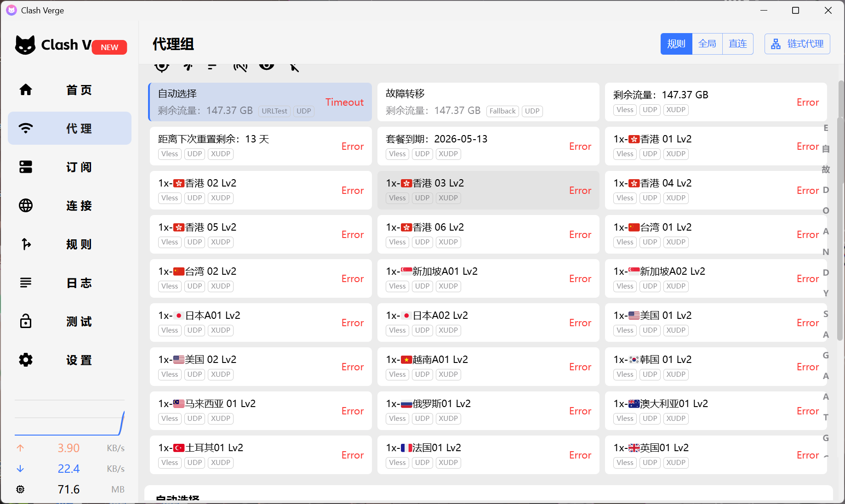
Task: Toggle the eye icon for proxy details
Action: point(267,66)
